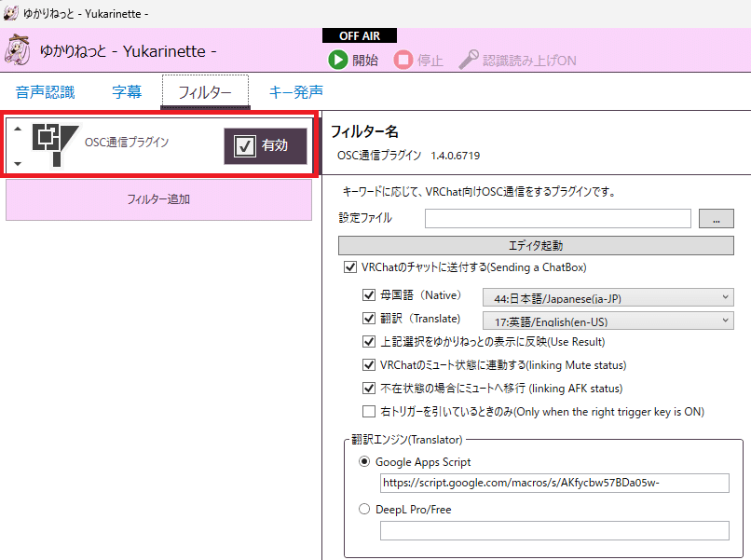Toggle VRChatのチャットに送付する checkbox
This screenshot has height=560, width=751.
point(350,267)
